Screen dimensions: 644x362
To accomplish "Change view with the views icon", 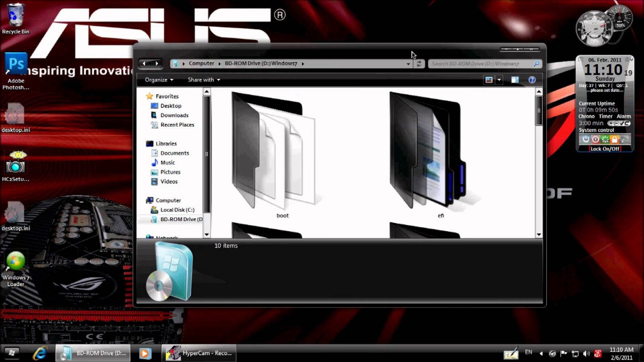I will (489, 80).
